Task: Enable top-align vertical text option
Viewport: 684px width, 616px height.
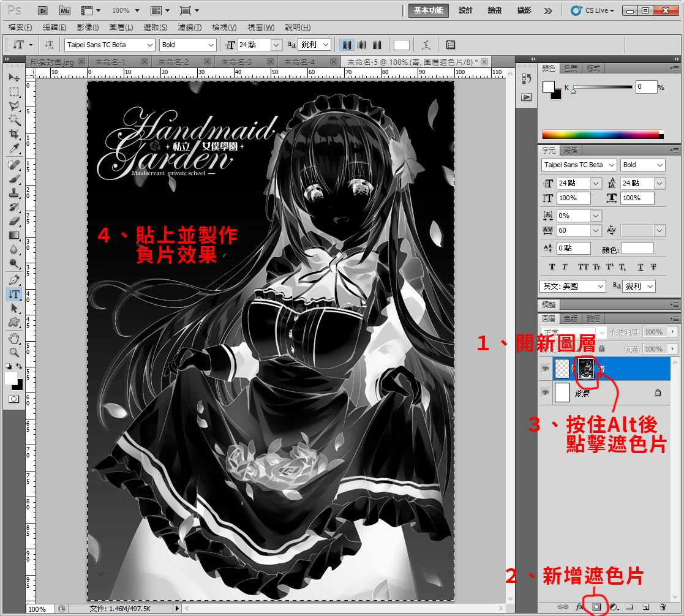Action: coord(347,45)
